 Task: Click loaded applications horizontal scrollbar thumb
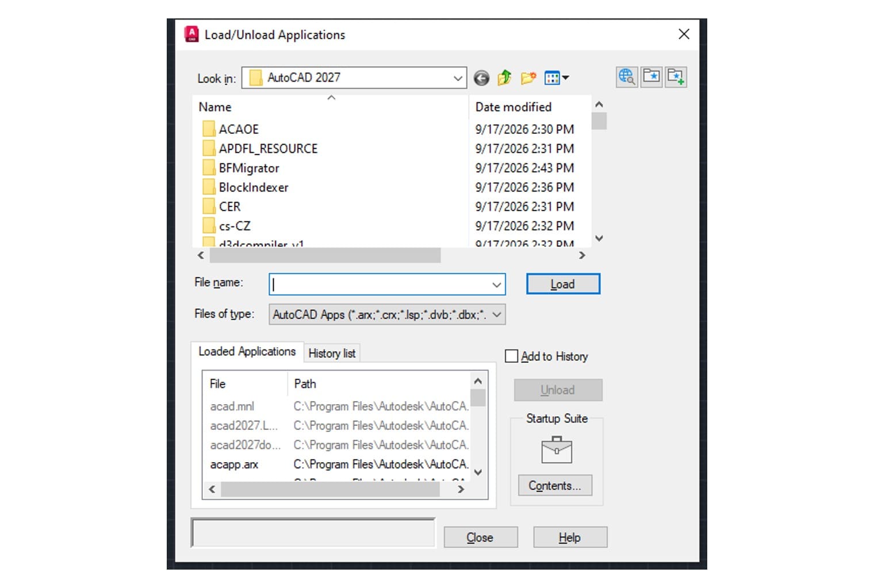[330, 489]
